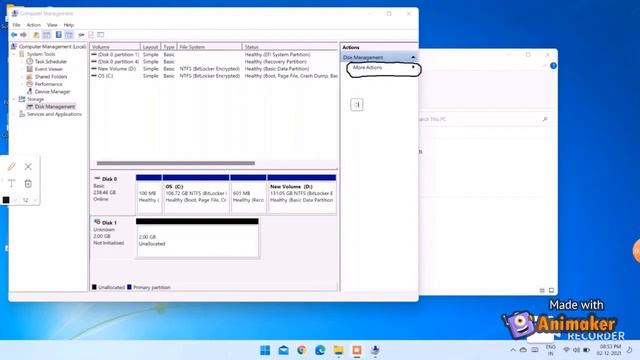This screenshot has width=640, height=360.
Task: Select the OS (C:) row in volume list
Action: click(x=214, y=76)
